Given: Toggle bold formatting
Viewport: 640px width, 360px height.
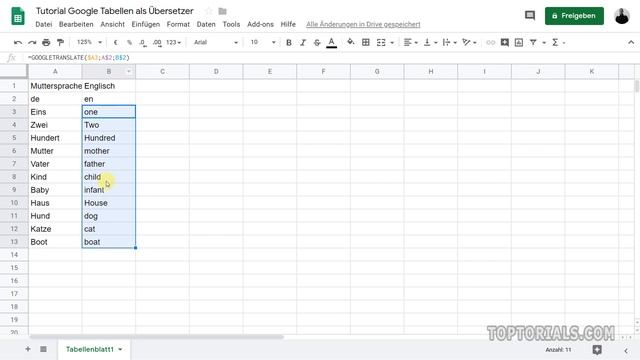Looking at the screenshot, I should tap(289, 42).
